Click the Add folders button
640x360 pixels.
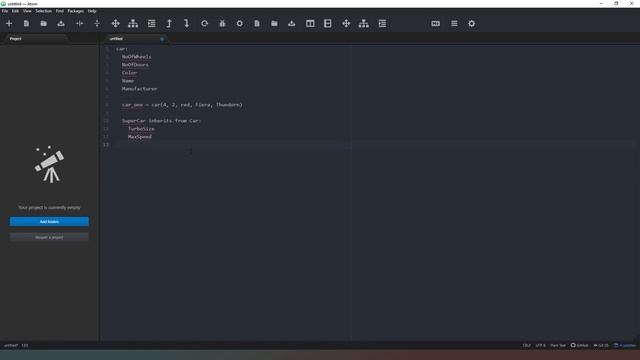coord(49,222)
